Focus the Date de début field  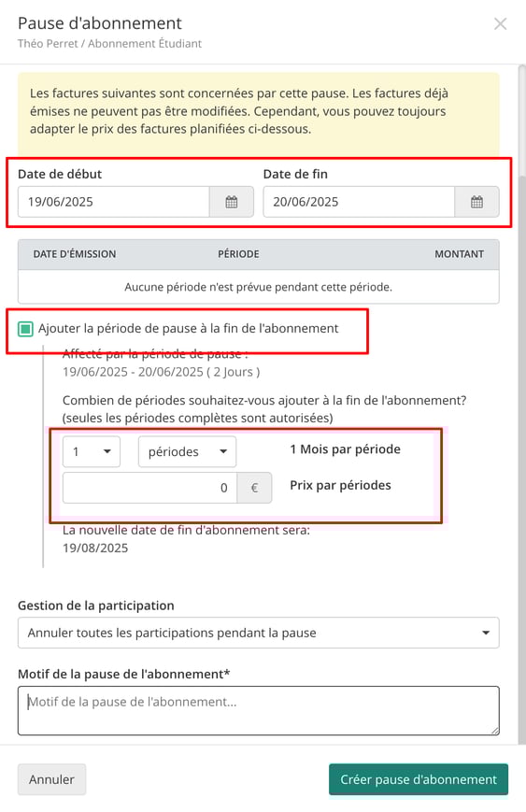click(x=114, y=202)
